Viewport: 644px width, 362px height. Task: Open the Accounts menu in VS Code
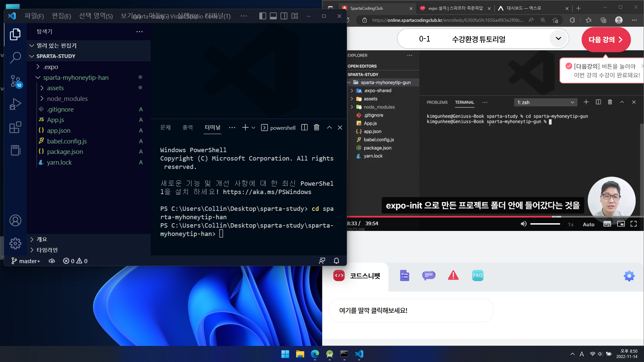pyautogui.click(x=15, y=220)
